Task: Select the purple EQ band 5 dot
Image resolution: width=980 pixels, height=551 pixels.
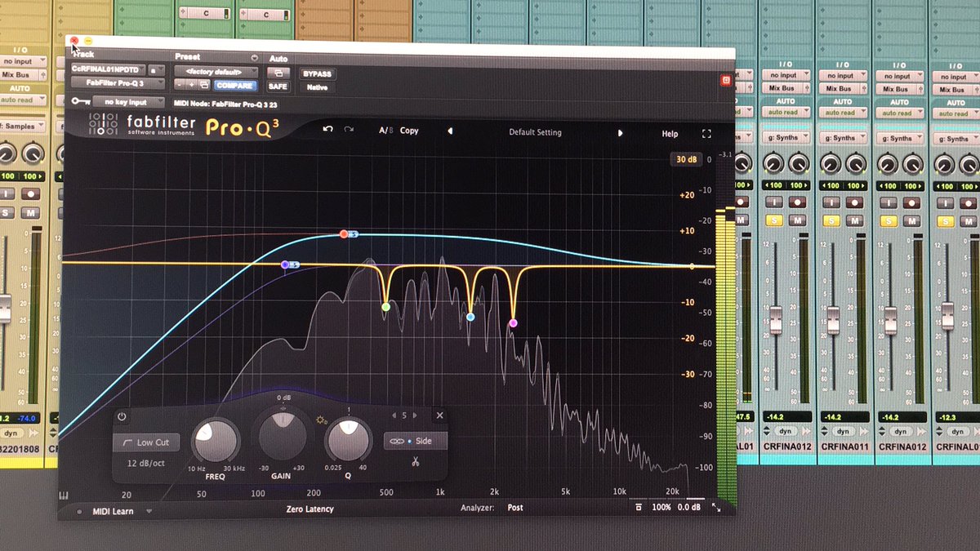Action: click(x=285, y=264)
